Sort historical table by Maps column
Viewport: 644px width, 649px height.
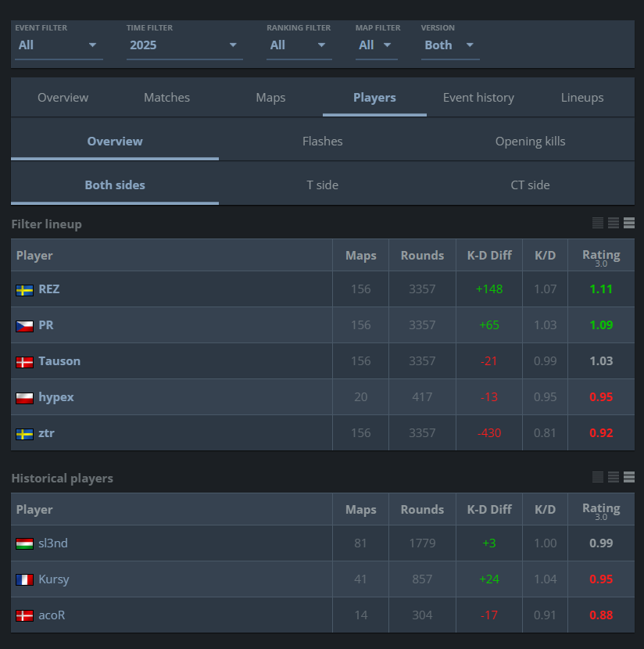coord(360,510)
